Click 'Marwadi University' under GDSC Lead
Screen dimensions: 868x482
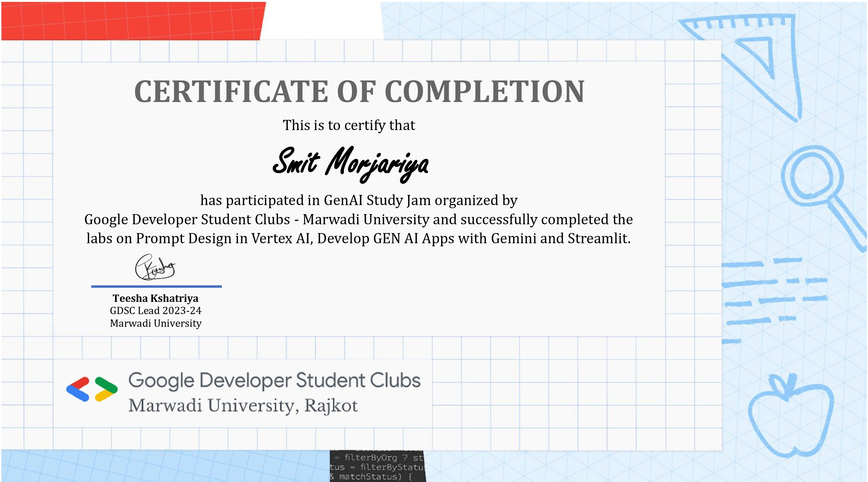click(x=155, y=323)
